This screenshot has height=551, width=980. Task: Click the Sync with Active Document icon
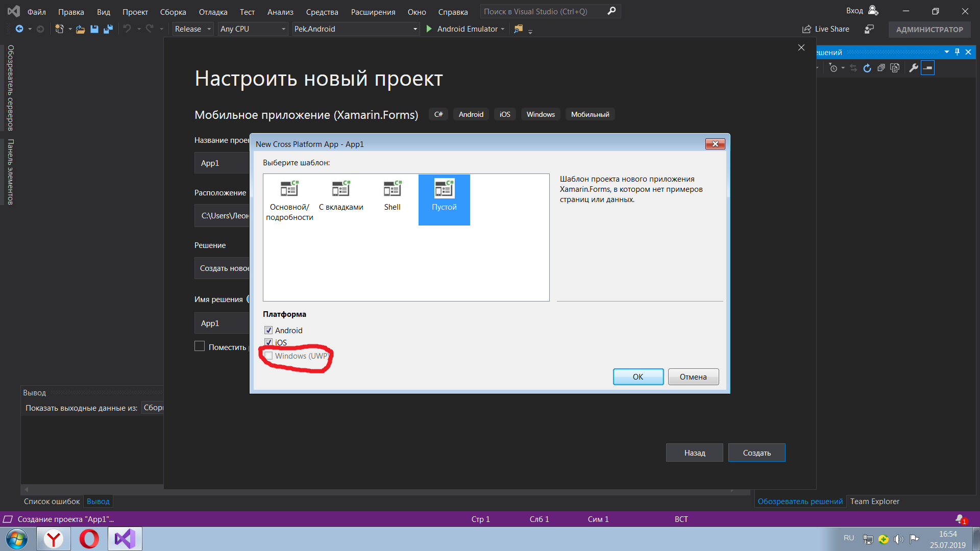pyautogui.click(x=853, y=68)
